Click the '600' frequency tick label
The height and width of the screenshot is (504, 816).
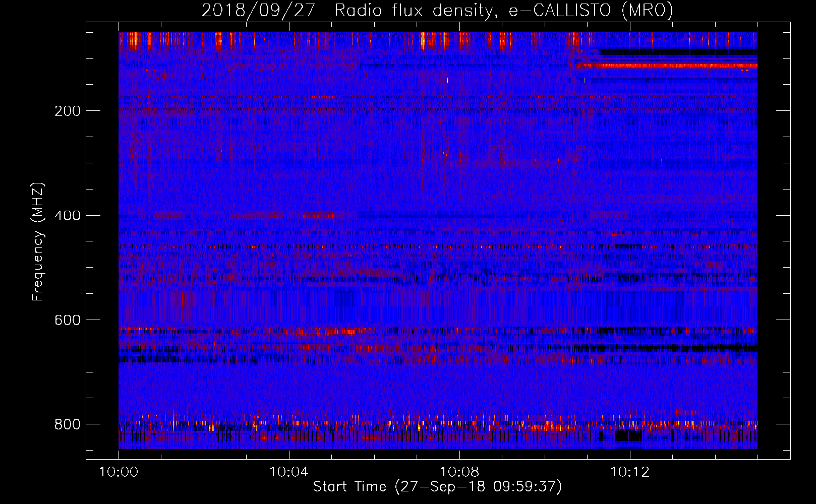pyautogui.click(x=68, y=321)
